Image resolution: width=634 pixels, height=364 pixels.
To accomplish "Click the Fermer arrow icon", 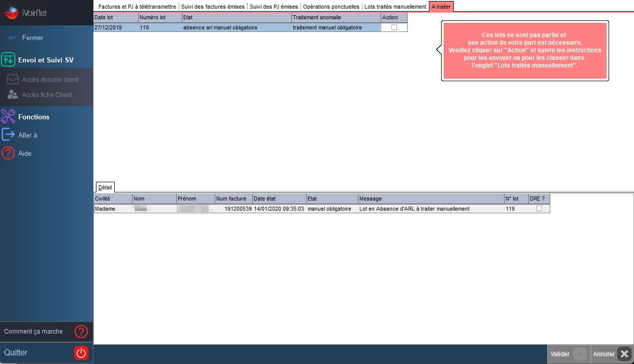I will [x=13, y=38].
